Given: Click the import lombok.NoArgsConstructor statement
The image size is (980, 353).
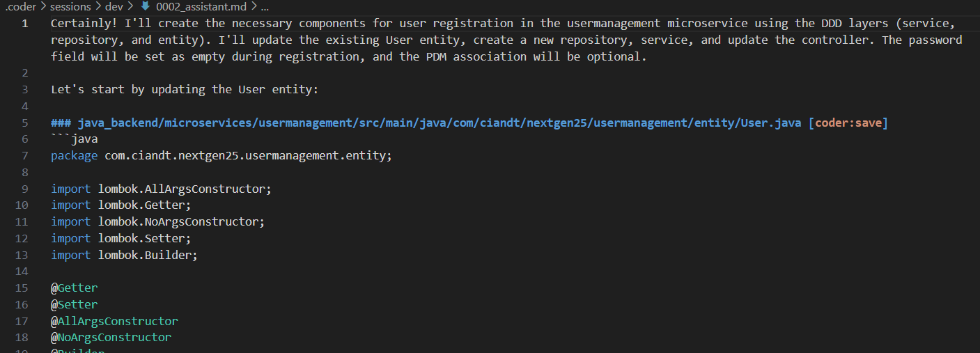Looking at the screenshot, I should tap(157, 221).
